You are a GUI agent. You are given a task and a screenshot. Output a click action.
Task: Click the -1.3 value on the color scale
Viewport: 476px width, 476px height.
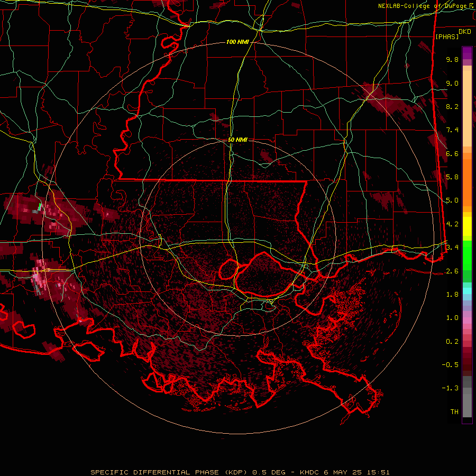click(450, 388)
